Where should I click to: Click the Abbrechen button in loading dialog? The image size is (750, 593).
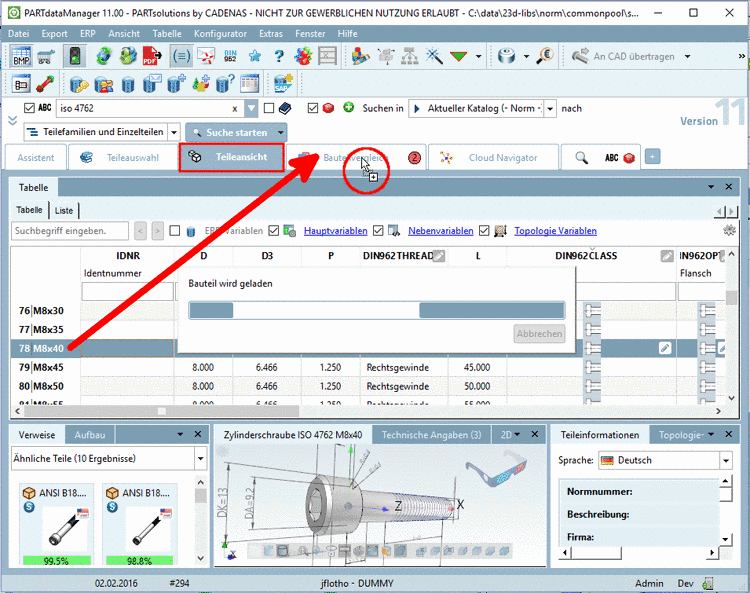click(x=540, y=334)
